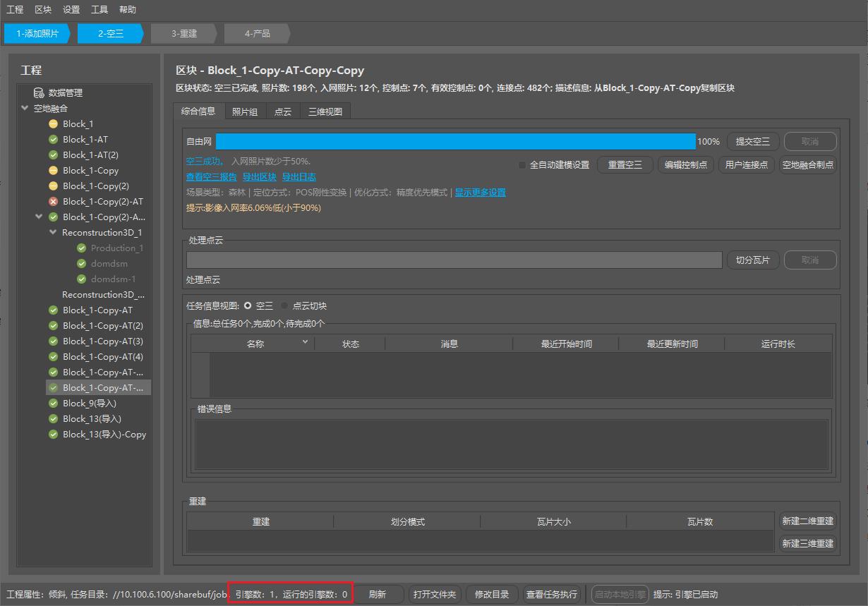Switch to the 照片组 tab
The image size is (868, 606).
click(245, 111)
